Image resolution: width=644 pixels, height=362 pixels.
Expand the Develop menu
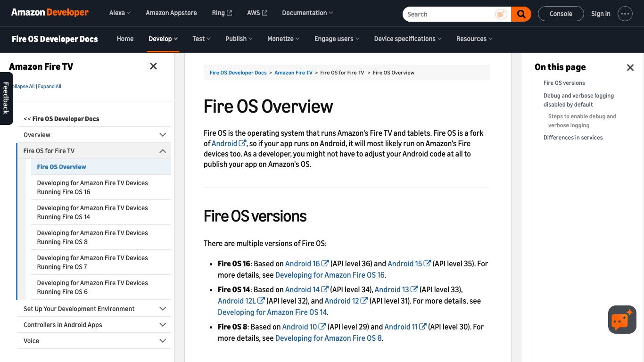(163, 39)
